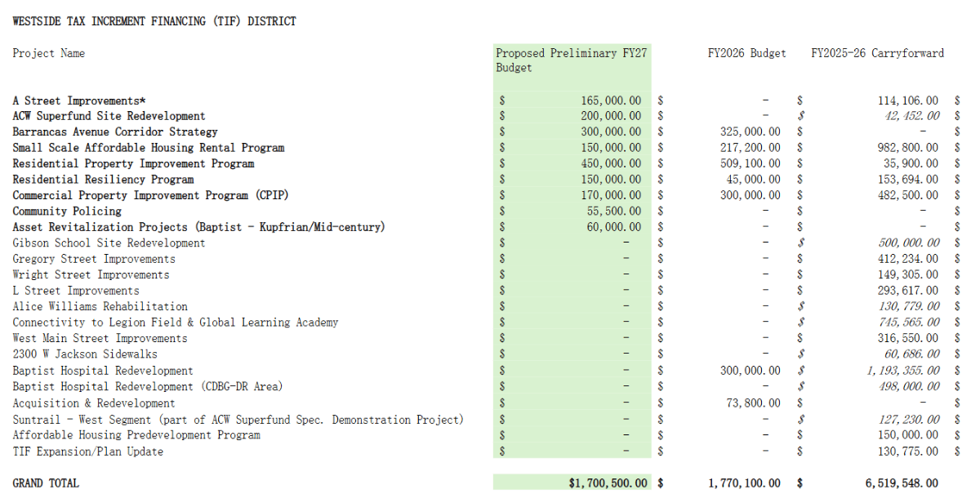This screenshot has height=503, width=980.
Task: Select Acquisition & Redevelopment FY2026 value 73,800.00
Action: (x=752, y=403)
